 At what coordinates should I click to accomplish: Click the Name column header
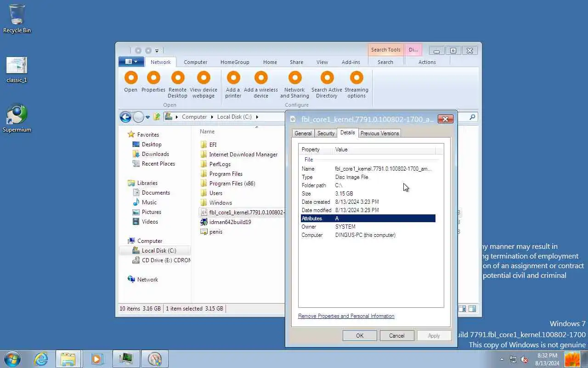coord(208,132)
